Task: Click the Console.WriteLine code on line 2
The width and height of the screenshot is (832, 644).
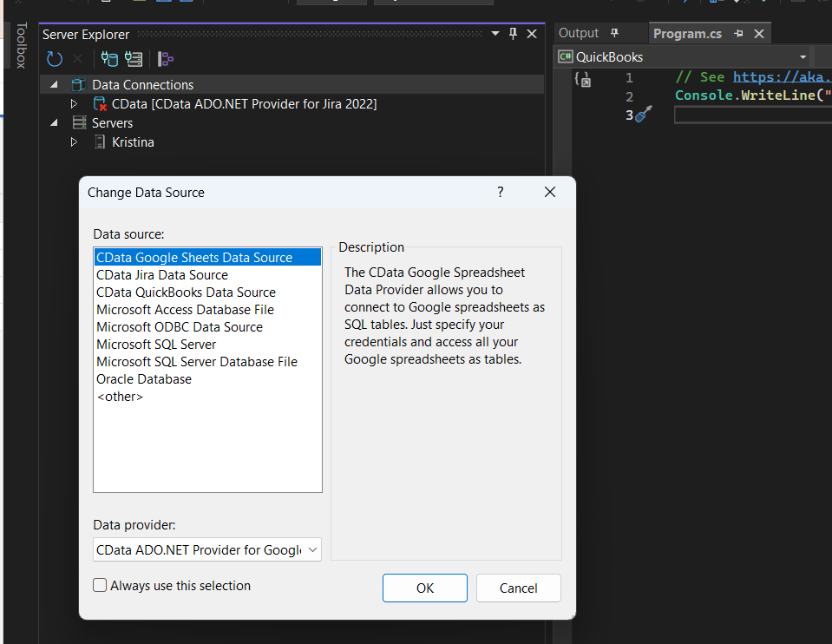Action: (753, 95)
